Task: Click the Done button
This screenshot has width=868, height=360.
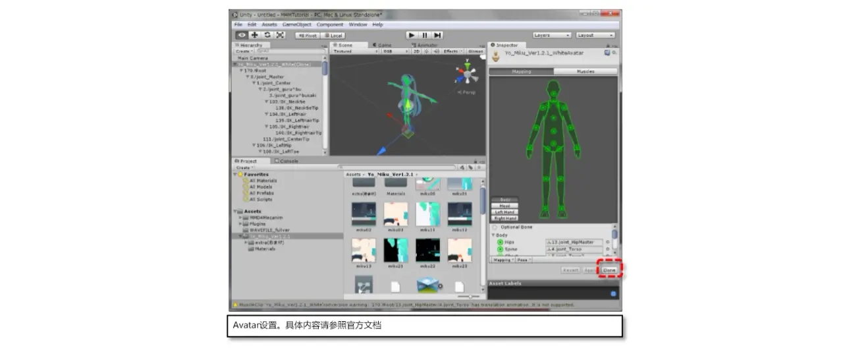Action: pyautogui.click(x=609, y=270)
